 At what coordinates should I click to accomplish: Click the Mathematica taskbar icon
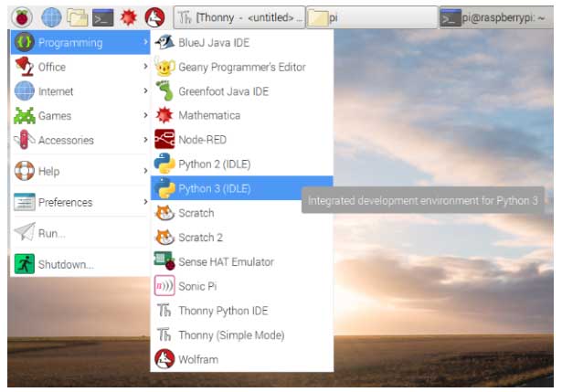pos(129,16)
